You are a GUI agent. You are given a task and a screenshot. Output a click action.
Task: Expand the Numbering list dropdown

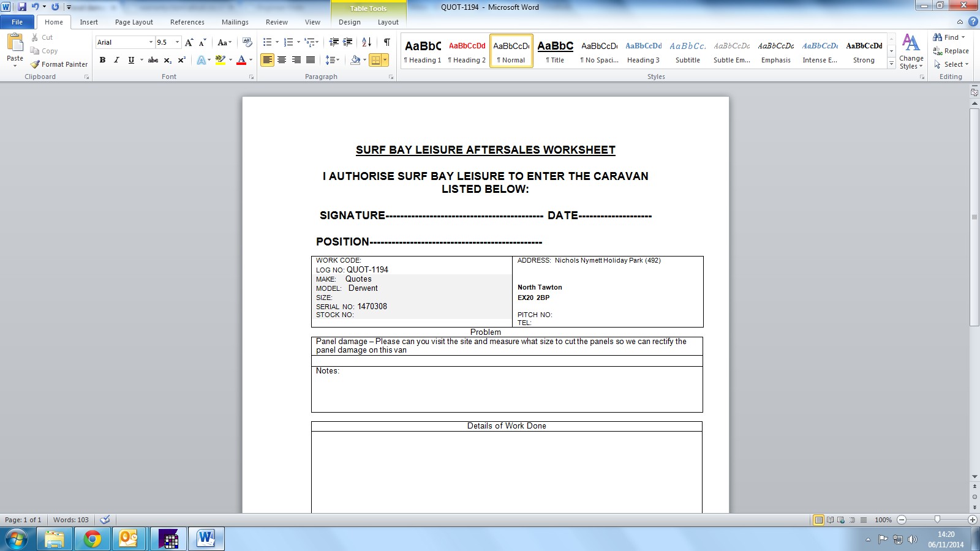298,42
